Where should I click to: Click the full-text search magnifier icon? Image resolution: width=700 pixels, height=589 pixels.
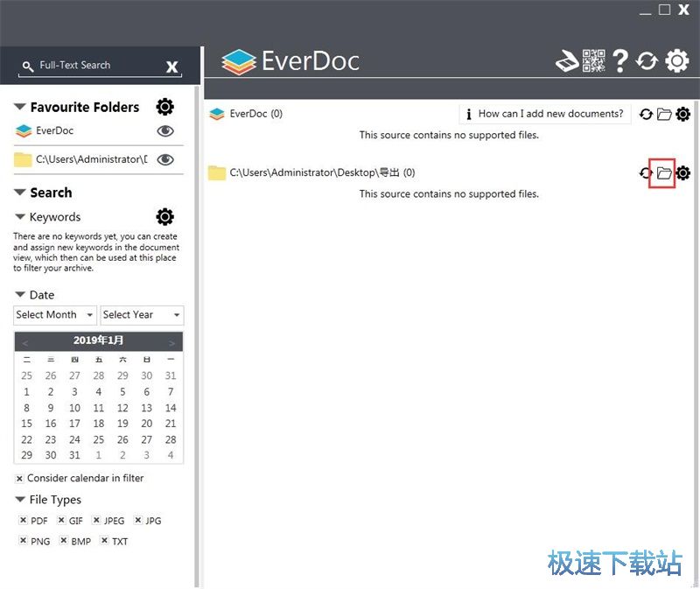(28, 67)
